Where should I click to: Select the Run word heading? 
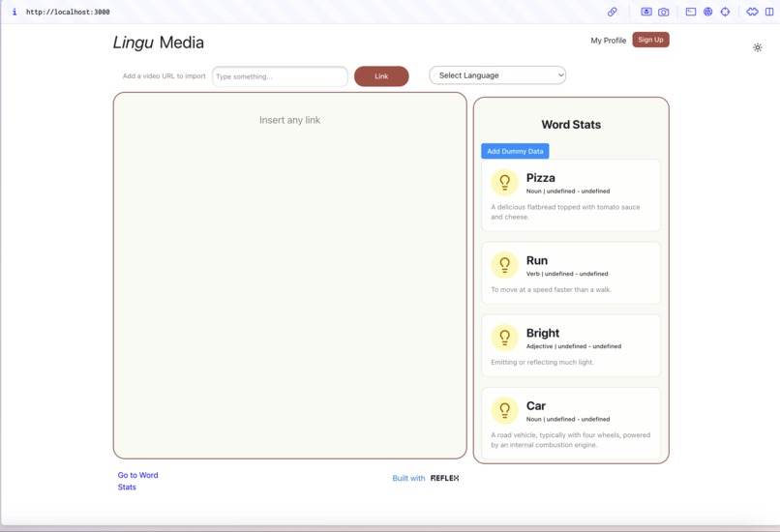[x=537, y=260]
